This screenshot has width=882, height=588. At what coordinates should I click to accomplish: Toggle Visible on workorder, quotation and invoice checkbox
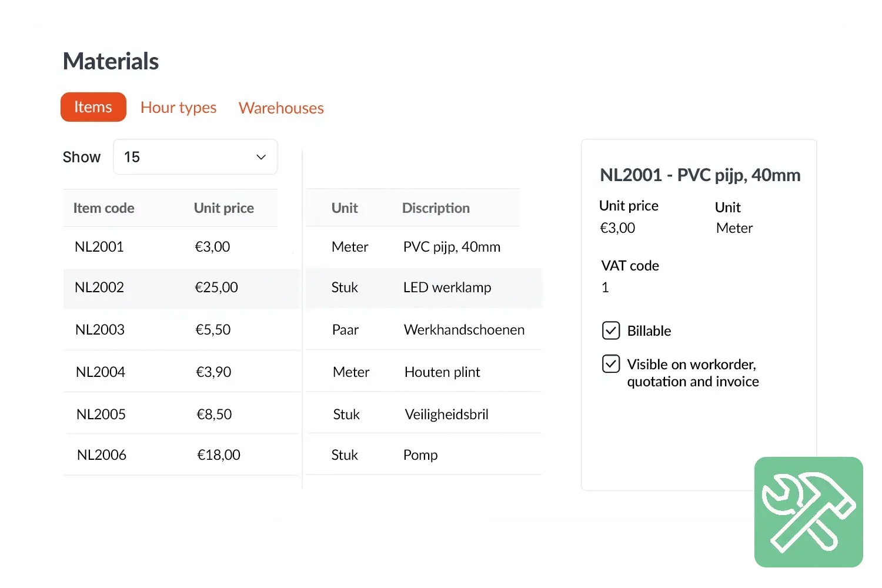coord(611,364)
